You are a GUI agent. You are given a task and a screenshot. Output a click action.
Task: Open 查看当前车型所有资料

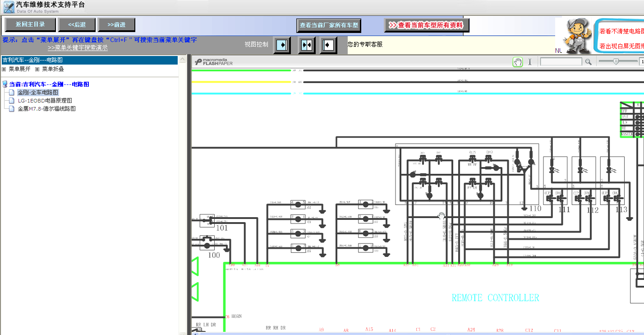[x=427, y=25]
